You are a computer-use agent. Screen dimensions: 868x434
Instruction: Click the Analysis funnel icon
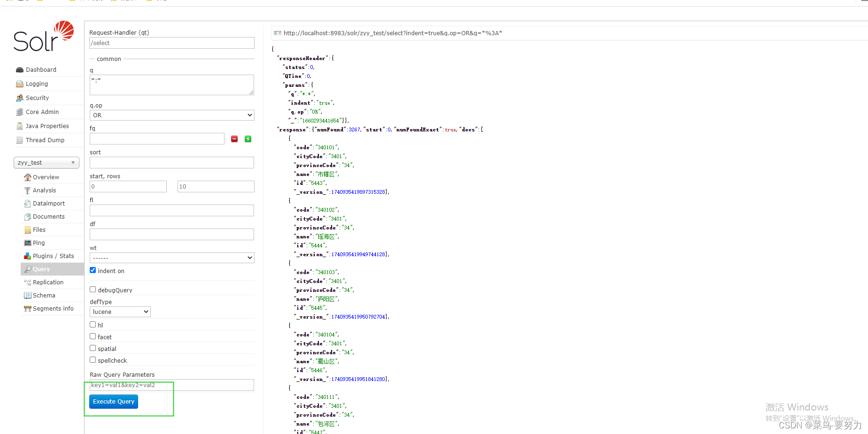click(28, 190)
